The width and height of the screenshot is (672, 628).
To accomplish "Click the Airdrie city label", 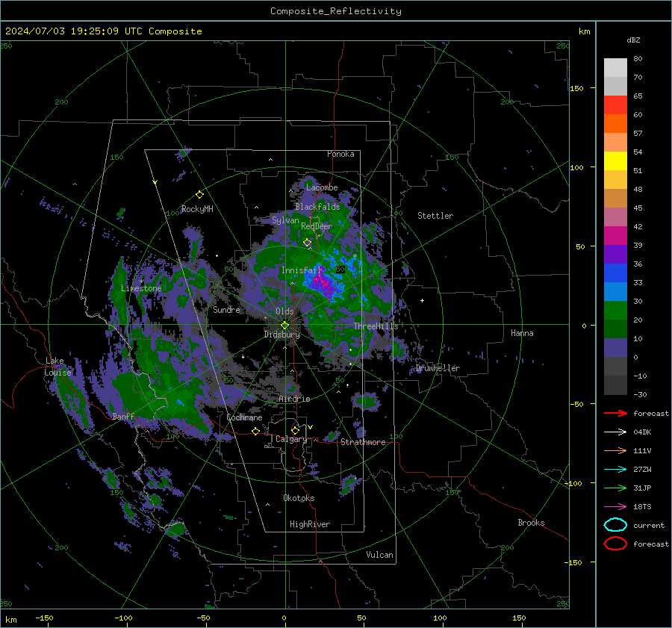I will point(294,399).
